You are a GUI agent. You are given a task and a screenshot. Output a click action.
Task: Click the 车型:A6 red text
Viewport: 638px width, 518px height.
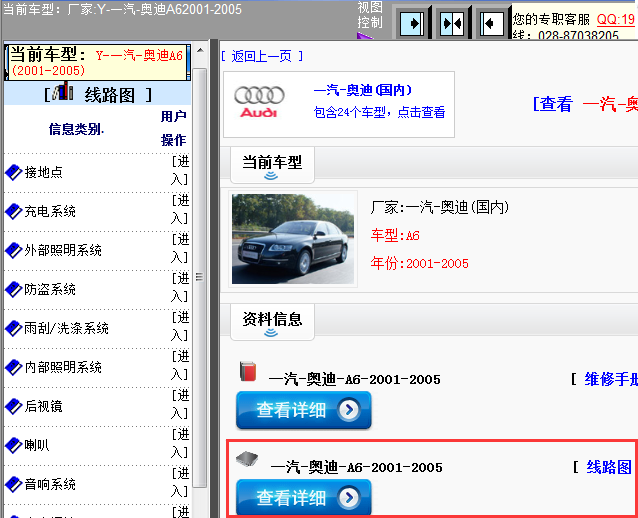[x=395, y=236]
